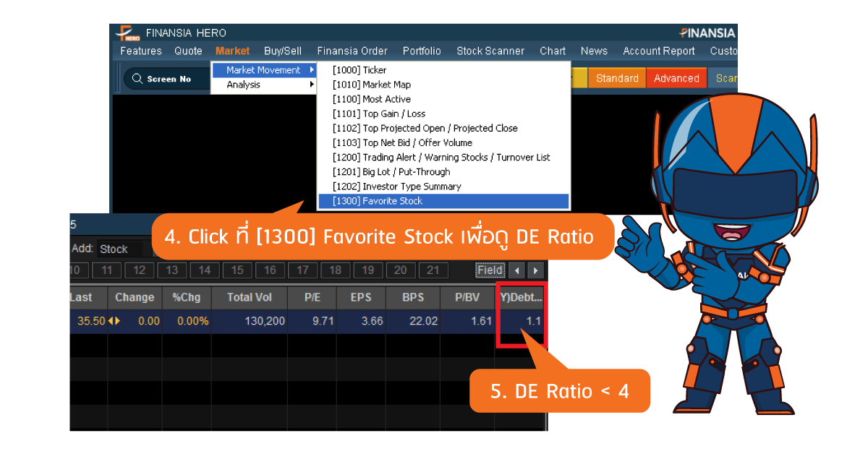This screenshot has height=462, width=868.
Task: Switch to favorite list tab 12
Action: coord(140,270)
